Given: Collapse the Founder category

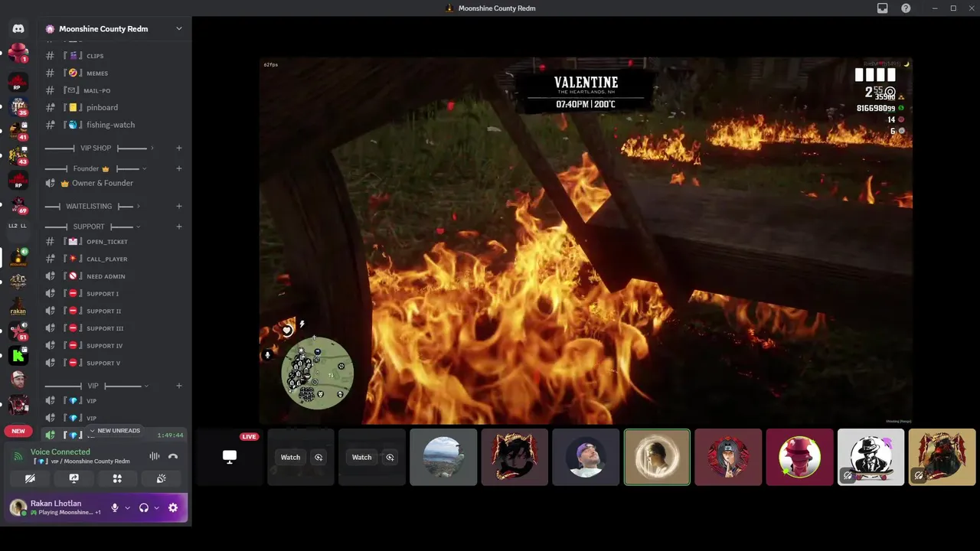Looking at the screenshot, I should (95, 168).
